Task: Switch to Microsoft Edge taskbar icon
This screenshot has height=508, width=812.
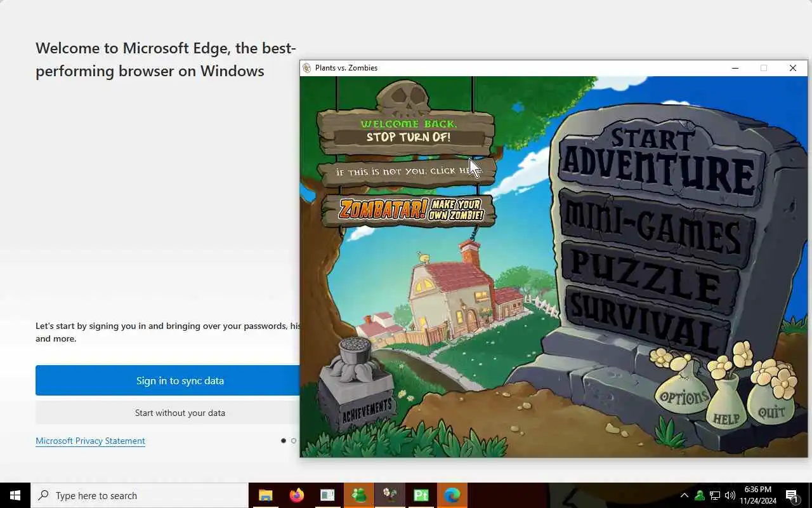Action: pyautogui.click(x=452, y=495)
